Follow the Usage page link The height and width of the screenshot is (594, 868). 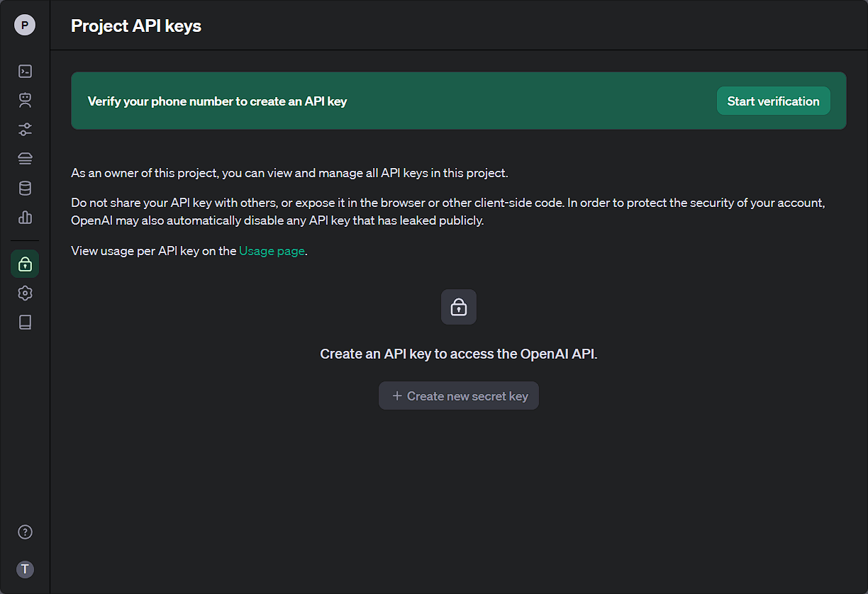[x=272, y=251]
